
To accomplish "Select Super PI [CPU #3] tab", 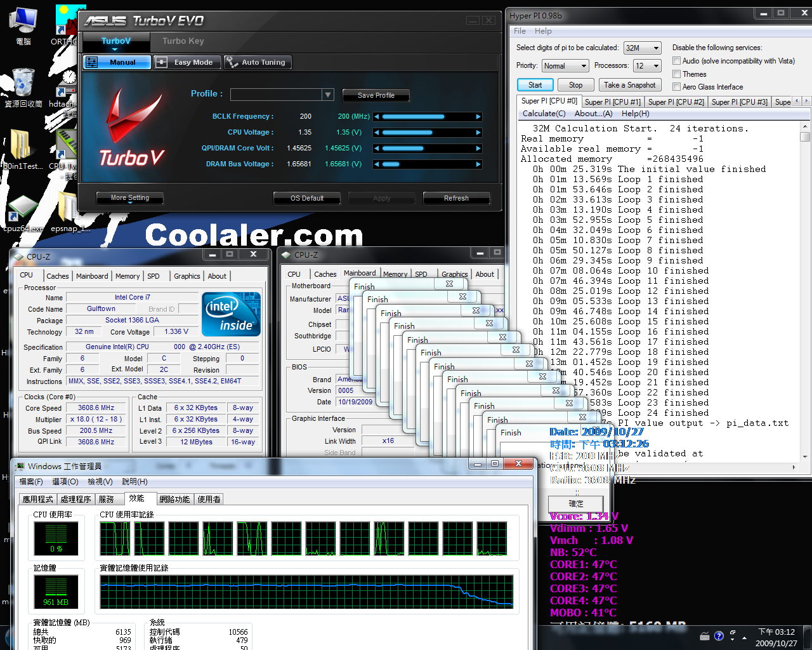I will click(739, 102).
